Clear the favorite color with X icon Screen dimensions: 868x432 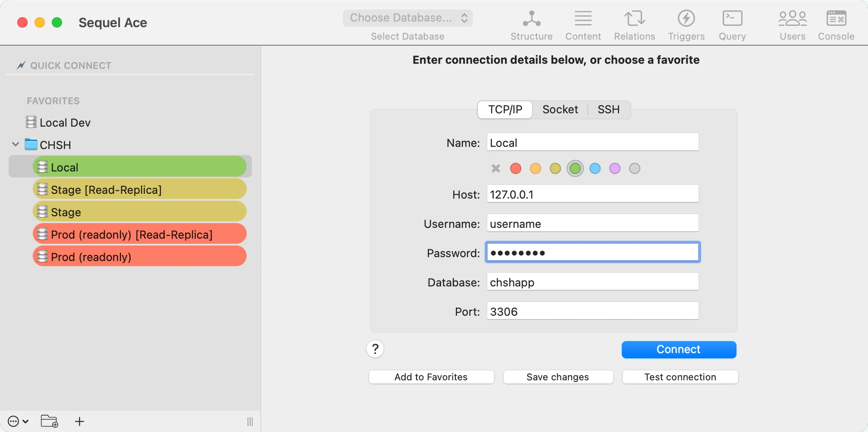496,168
